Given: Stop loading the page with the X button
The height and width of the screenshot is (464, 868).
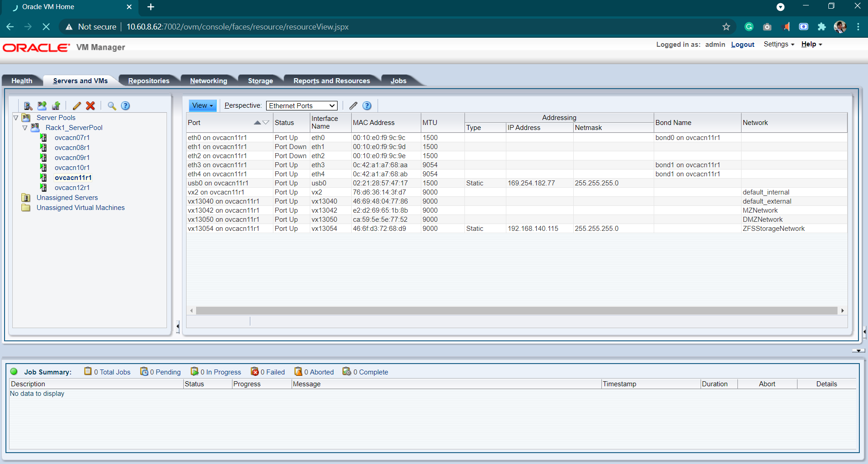Looking at the screenshot, I should click(46, 27).
